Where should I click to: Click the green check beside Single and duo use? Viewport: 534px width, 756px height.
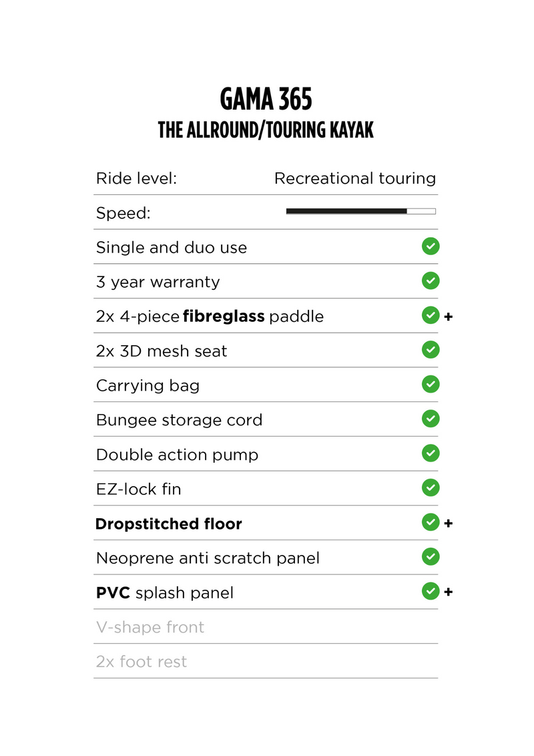click(431, 246)
